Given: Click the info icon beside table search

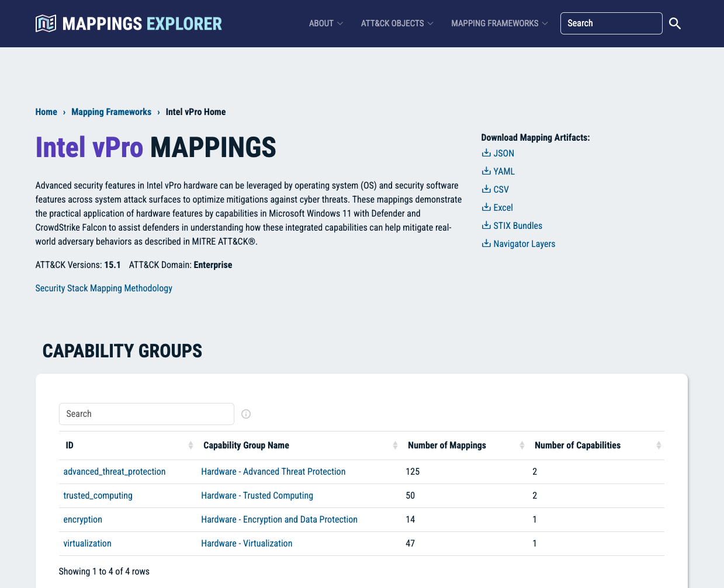Looking at the screenshot, I should coord(246,414).
